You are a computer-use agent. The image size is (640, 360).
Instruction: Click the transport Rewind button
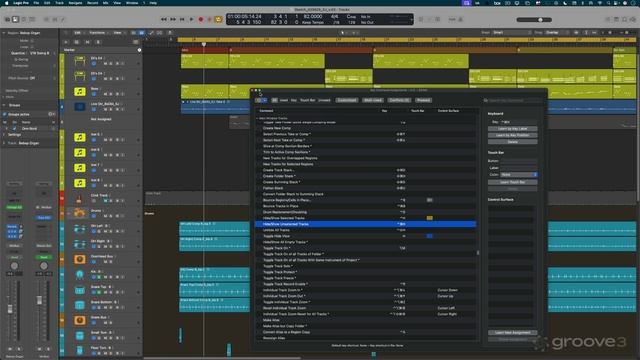click(164, 19)
